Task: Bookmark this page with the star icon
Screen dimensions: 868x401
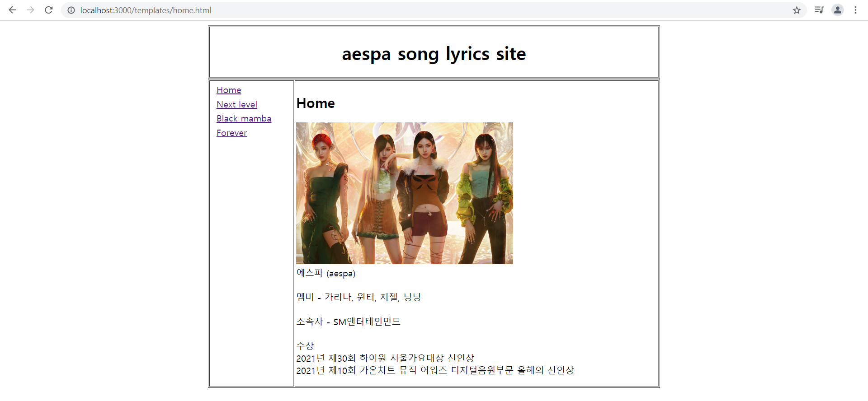Action: pos(797,10)
